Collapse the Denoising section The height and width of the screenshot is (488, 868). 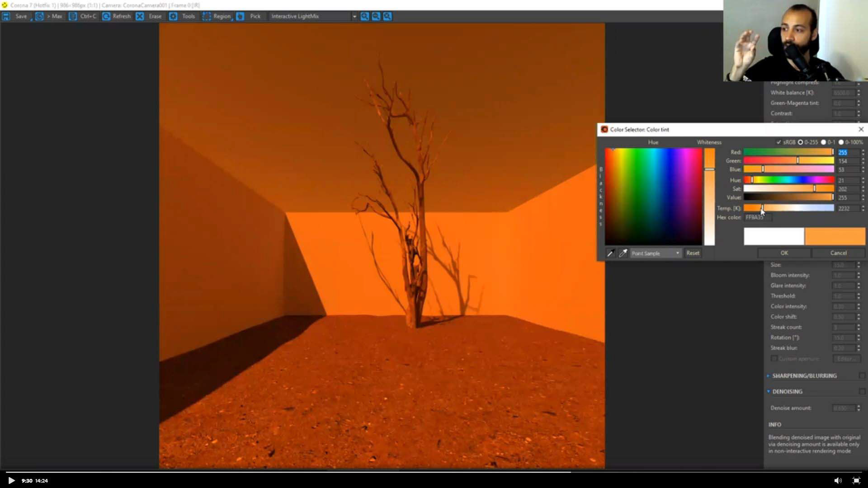point(787,391)
